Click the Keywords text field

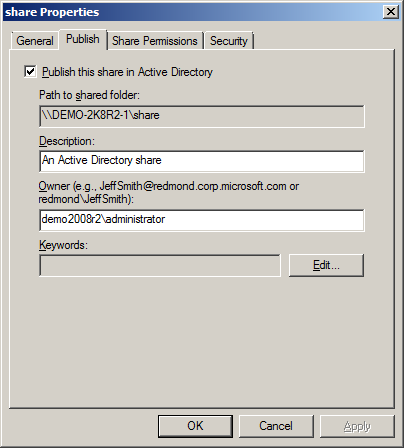(x=160, y=265)
